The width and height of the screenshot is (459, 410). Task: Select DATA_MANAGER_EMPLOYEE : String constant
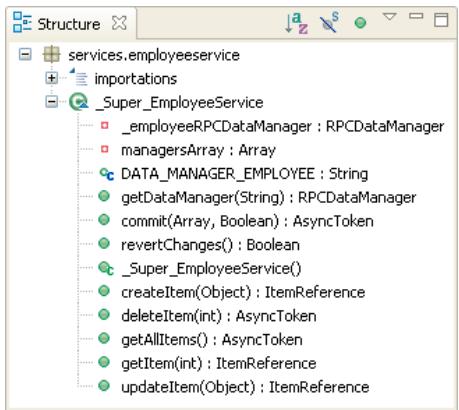pos(244,174)
